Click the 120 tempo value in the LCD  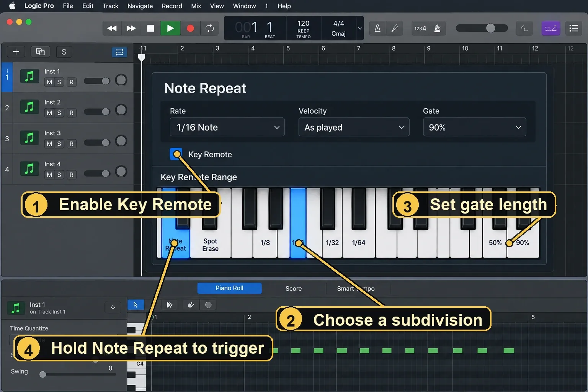tap(304, 23)
